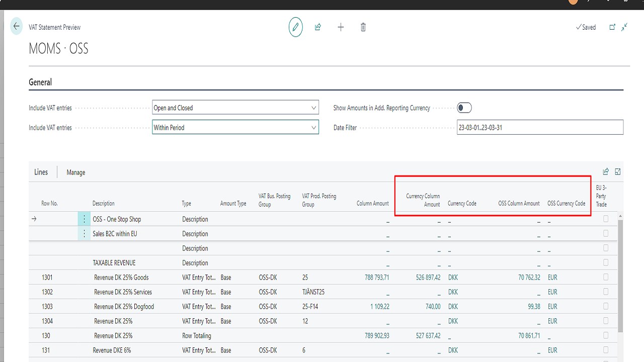This screenshot has height=362, width=644.
Task: Check EU 3-Party Trade for row 1303
Action: [x=606, y=306]
